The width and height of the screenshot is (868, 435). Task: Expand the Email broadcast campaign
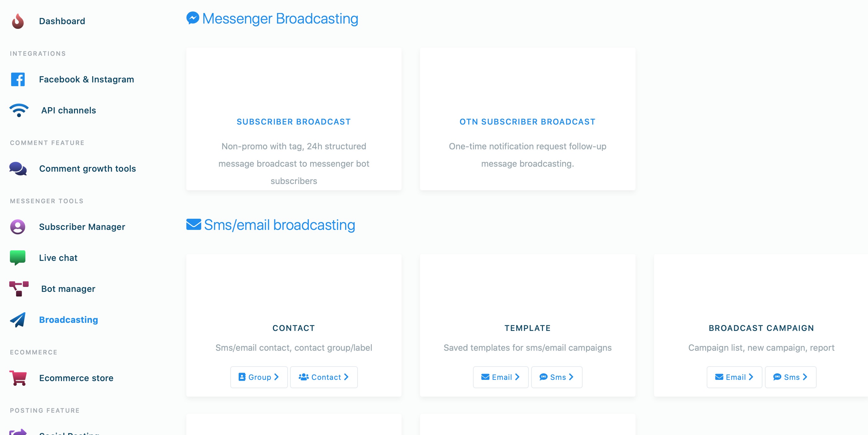pyautogui.click(x=734, y=377)
